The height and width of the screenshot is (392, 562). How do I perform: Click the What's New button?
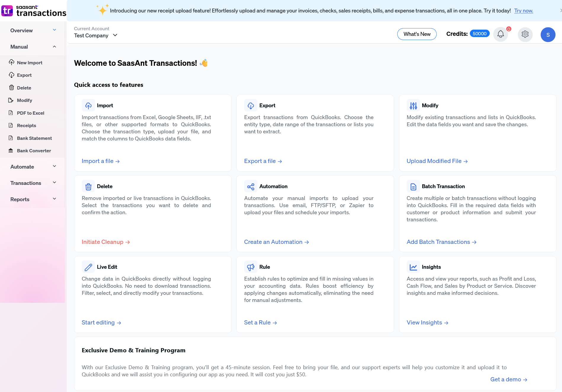417,34
